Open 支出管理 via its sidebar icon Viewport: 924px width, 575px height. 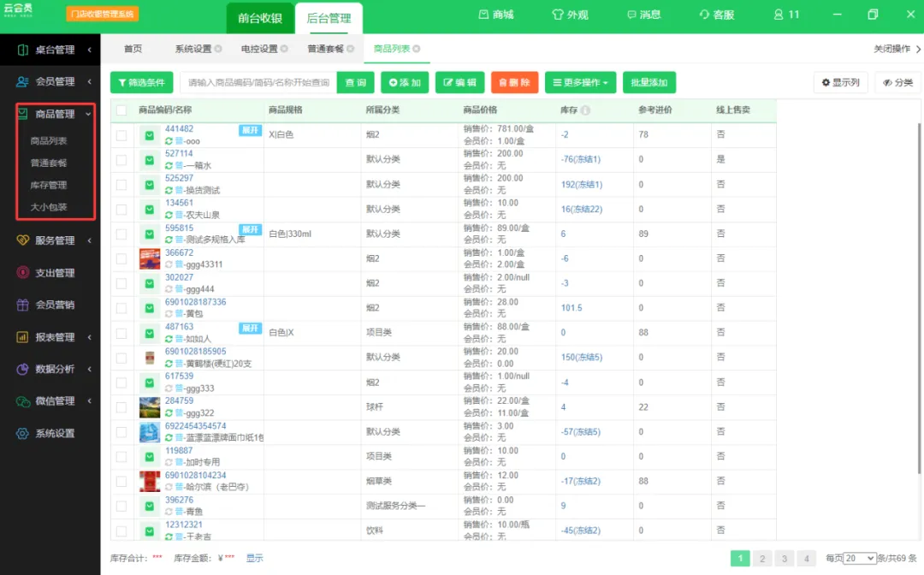click(23, 273)
